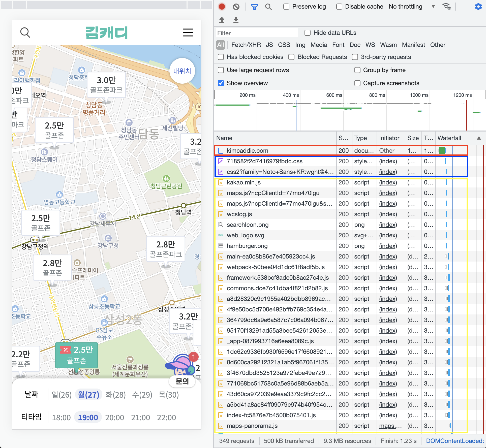The height and width of the screenshot is (448, 486).
Task: Click the clear network log icon
Action: click(x=236, y=7)
